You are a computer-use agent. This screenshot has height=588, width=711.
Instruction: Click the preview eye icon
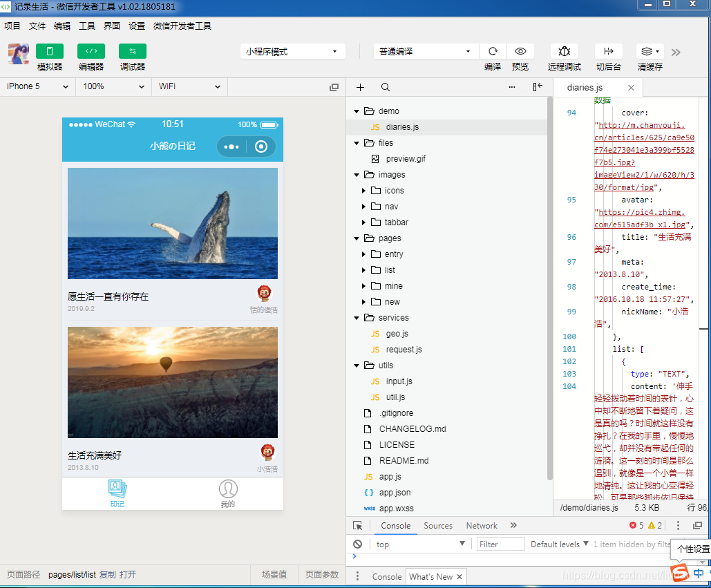click(520, 51)
